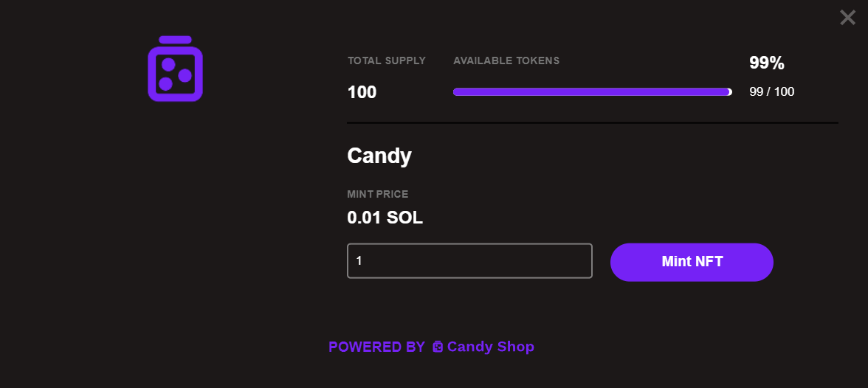Screen dimensions: 868x388
Task: Click the horizontal divider below token stats
Action: [x=592, y=122]
